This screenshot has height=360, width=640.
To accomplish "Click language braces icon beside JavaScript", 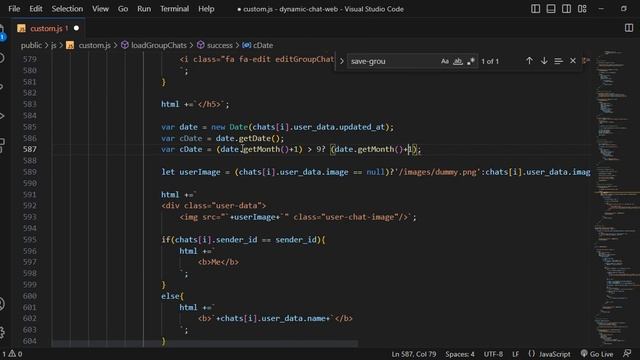I will point(531,353).
